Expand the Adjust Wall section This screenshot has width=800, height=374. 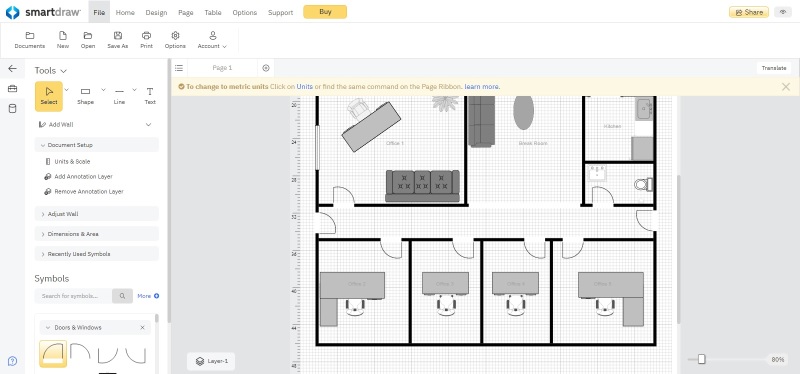(97, 214)
